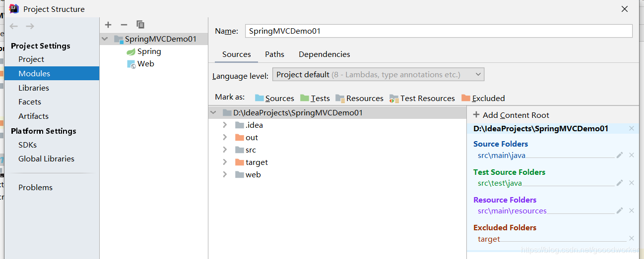The height and width of the screenshot is (259, 644).
Task: Unmark src\main\java source folder
Action: tap(632, 155)
